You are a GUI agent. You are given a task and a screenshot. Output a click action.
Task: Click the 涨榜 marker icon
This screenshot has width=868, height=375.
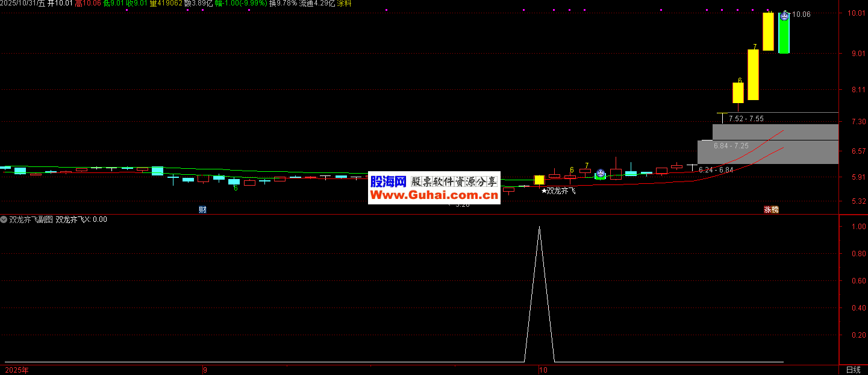tap(771, 210)
